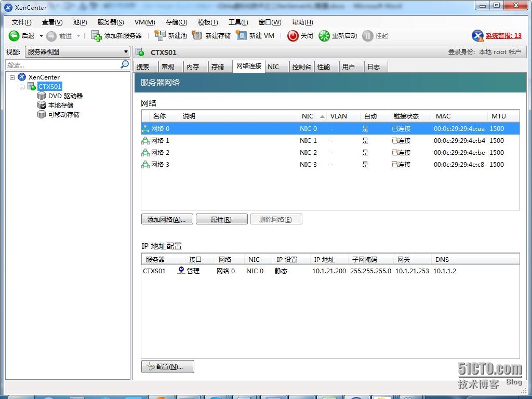The width and height of the screenshot is (532, 399).
Task: Collapse the XenCenter tree node
Action: coord(12,77)
